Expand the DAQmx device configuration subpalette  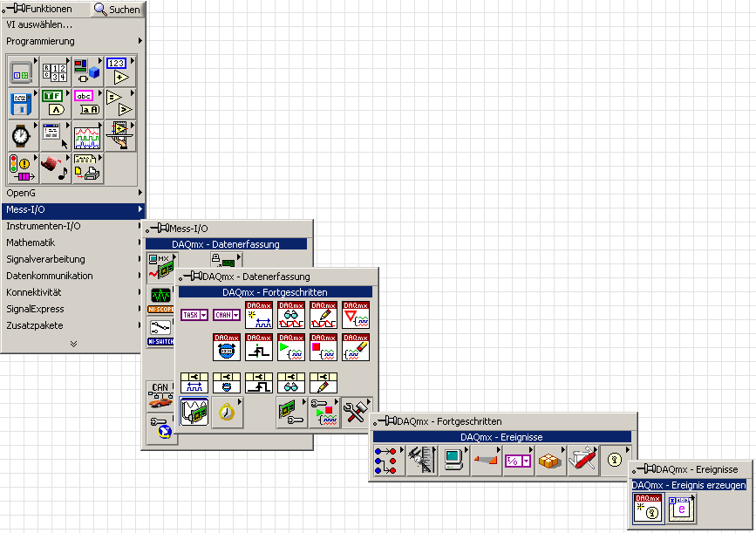(x=291, y=413)
